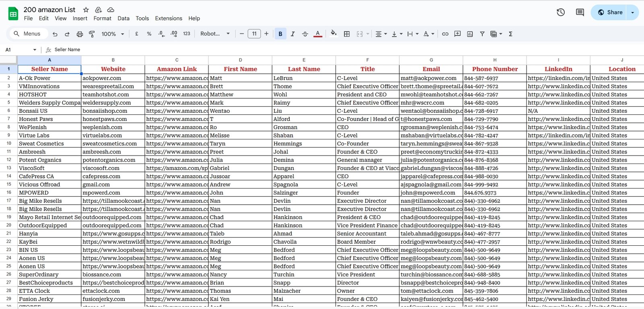The image size is (644, 309).
Task: Open the fill colour picker
Action: click(x=333, y=34)
